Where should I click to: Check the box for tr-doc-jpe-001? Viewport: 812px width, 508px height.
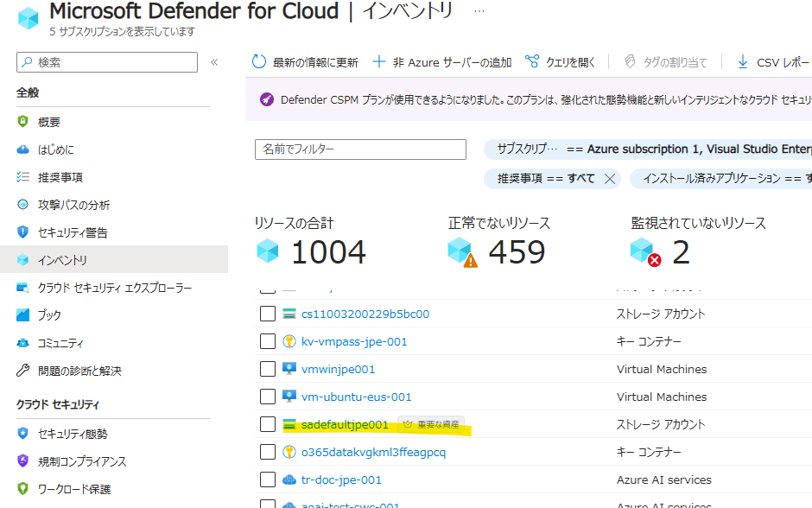(268, 479)
